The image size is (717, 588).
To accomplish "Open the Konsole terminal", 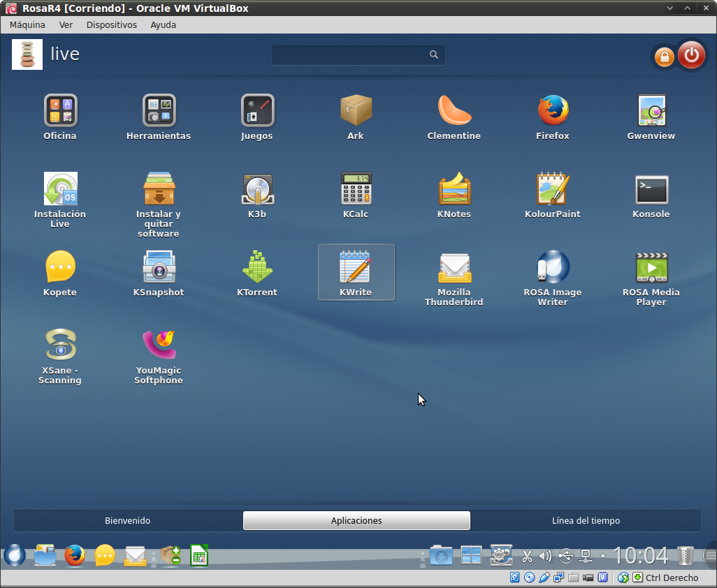I will pyautogui.click(x=651, y=189).
